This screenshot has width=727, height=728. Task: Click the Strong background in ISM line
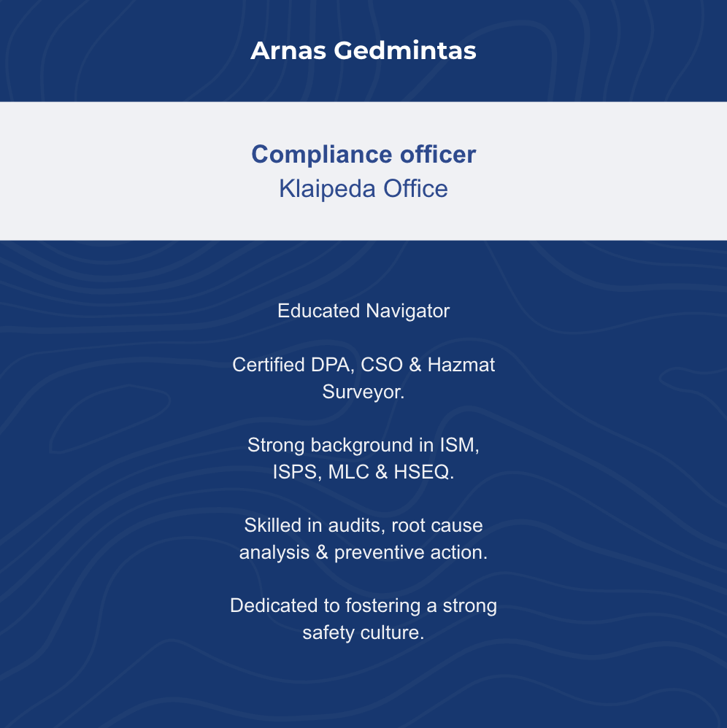[x=363, y=445]
